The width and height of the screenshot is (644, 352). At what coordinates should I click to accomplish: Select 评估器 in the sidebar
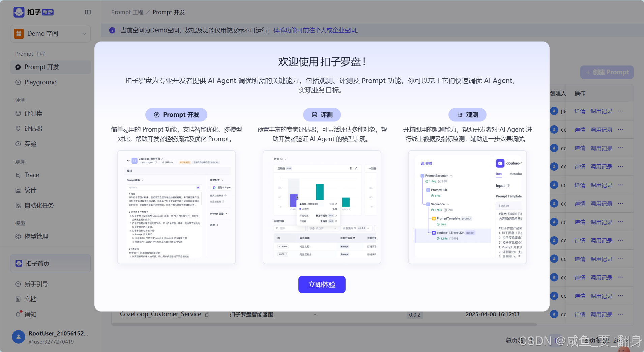33,129
